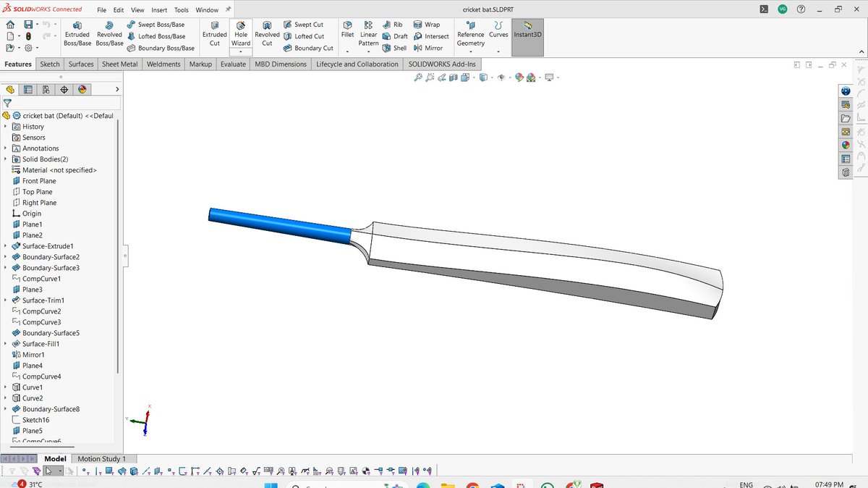Screen dimensions: 868x488
Task: Open the Curves dropdown arrow
Action: [498, 51]
